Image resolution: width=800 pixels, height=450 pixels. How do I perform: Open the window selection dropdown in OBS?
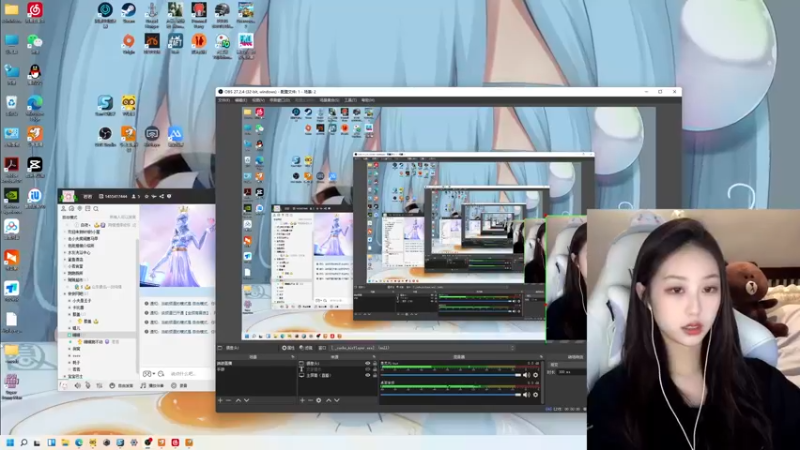click(422, 348)
